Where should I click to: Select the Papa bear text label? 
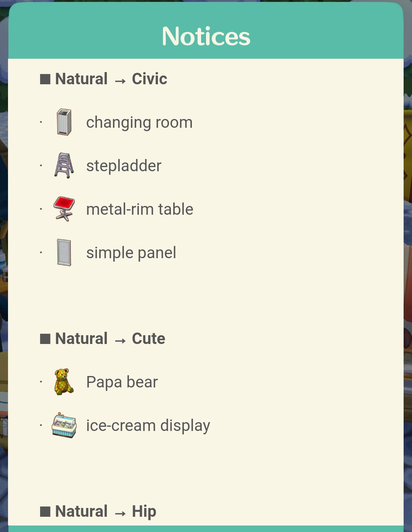[x=122, y=382]
